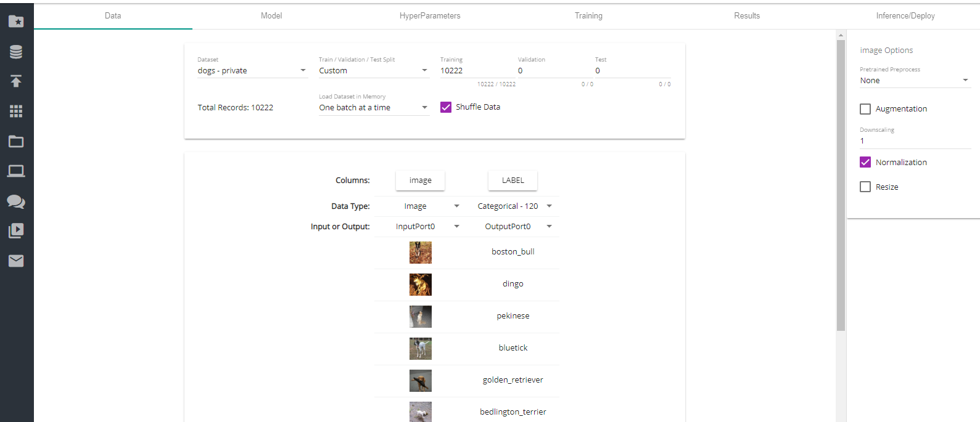The width and height of the screenshot is (980, 422).
Task: Go to the Training tab
Action: point(588,16)
